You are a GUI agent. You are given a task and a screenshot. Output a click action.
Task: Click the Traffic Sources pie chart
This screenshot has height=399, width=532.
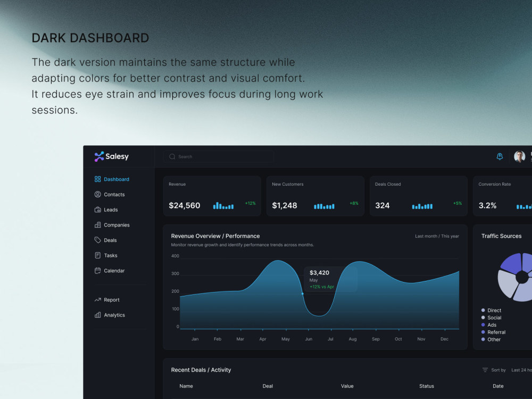click(515, 277)
